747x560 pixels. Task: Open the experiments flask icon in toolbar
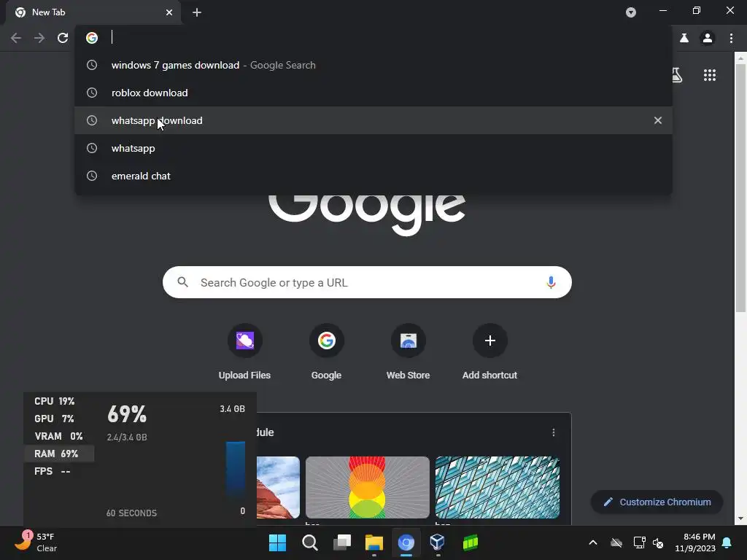[x=684, y=38]
